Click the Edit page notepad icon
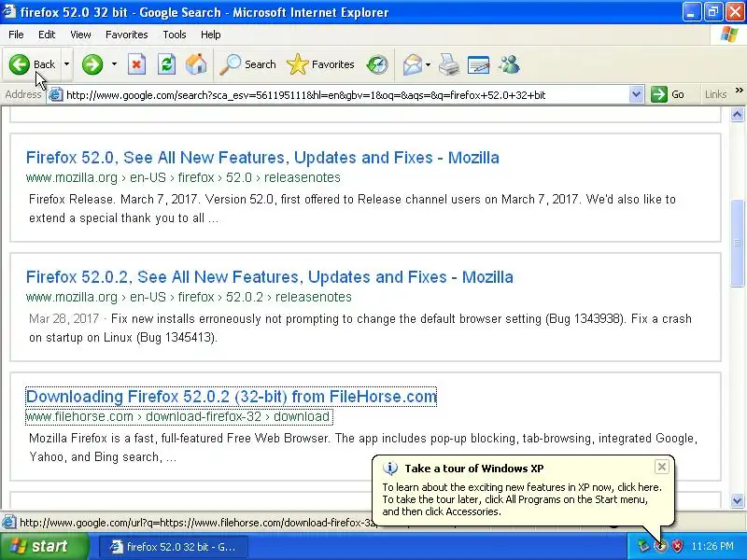 (479, 64)
